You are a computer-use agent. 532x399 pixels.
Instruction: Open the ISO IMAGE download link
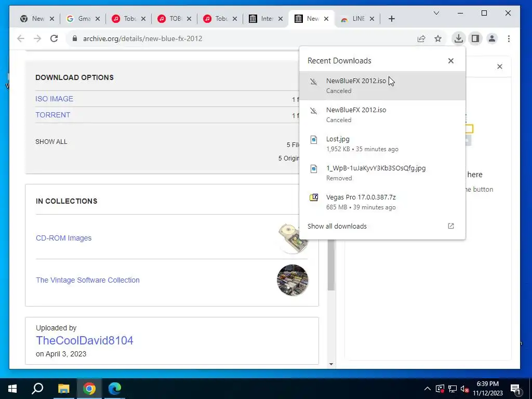click(x=54, y=99)
